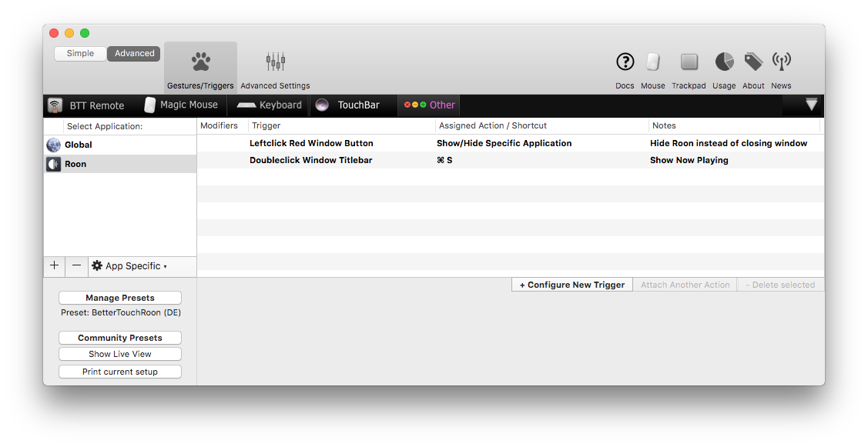Click minus icon to remove application
This screenshot has width=868, height=447.
pyautogui.click(x=76, y=265)
